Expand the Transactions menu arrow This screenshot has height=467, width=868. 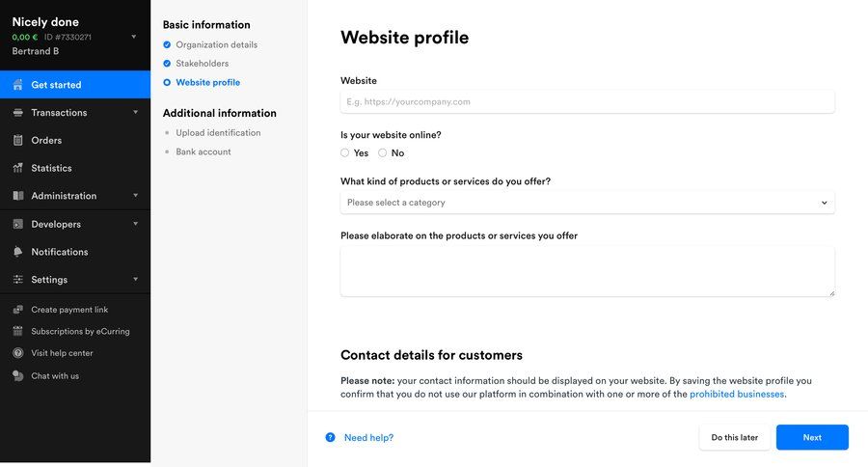pyautogui.click(x=135, y=112)
